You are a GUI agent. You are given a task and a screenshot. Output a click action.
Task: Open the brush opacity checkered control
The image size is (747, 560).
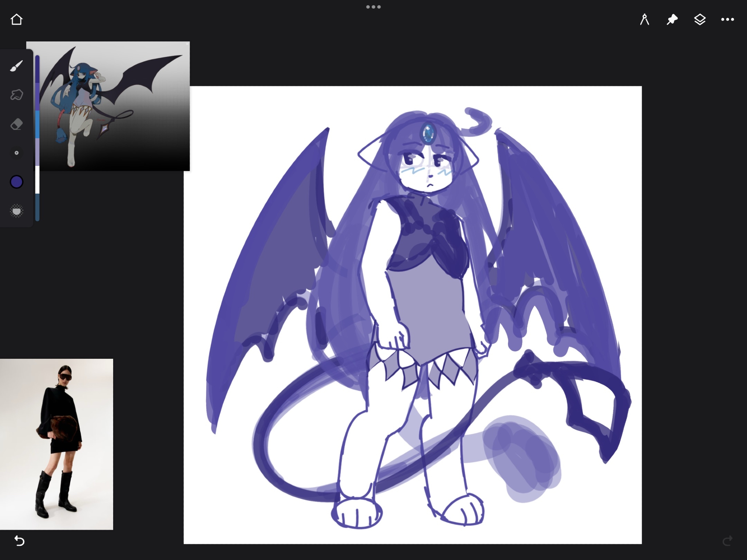point(16,211)
